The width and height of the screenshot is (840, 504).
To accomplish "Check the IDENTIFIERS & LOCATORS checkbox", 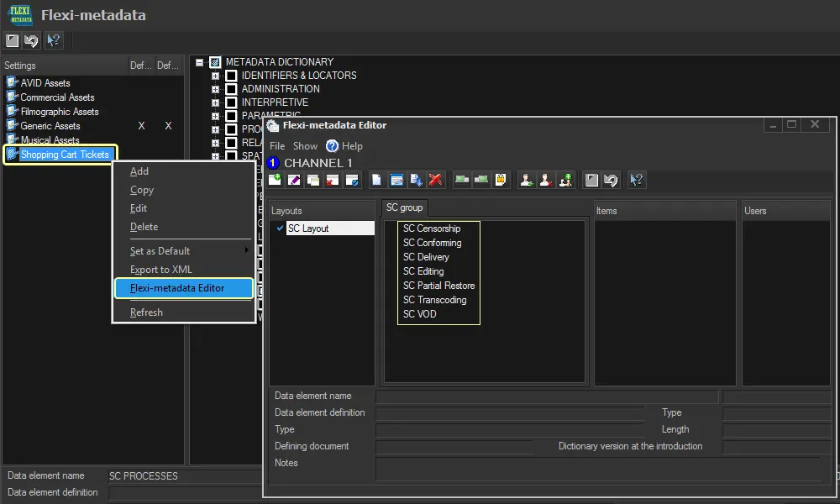I will (231, 76).
